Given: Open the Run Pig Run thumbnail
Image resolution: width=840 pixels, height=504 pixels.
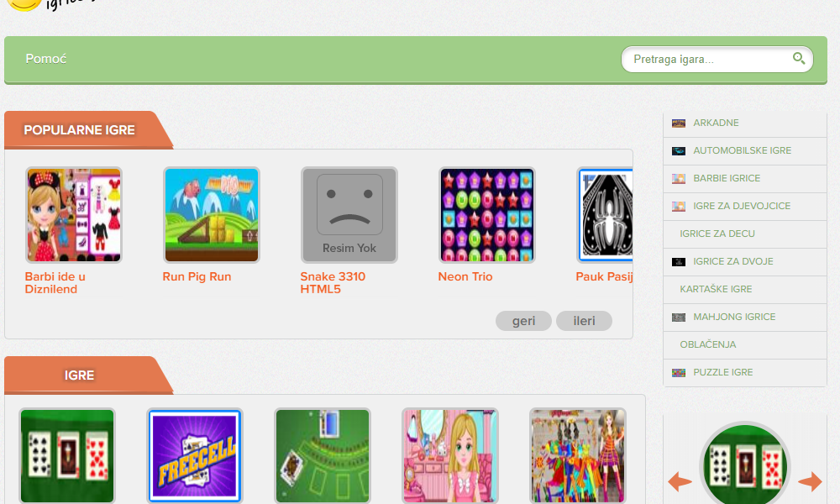Looking at the screenshot, I should point(212,215).
